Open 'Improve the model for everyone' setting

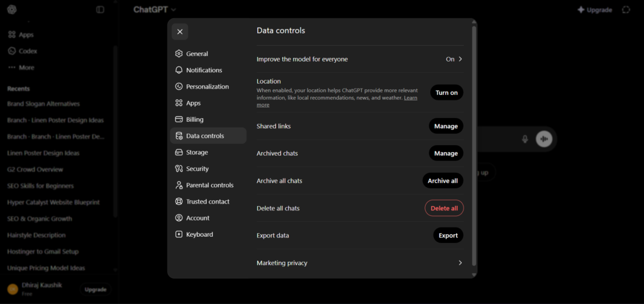360,59
